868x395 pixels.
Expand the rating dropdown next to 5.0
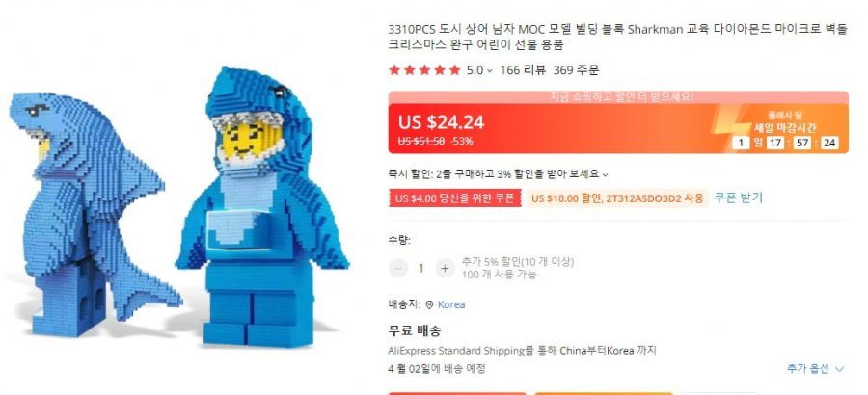490,71
